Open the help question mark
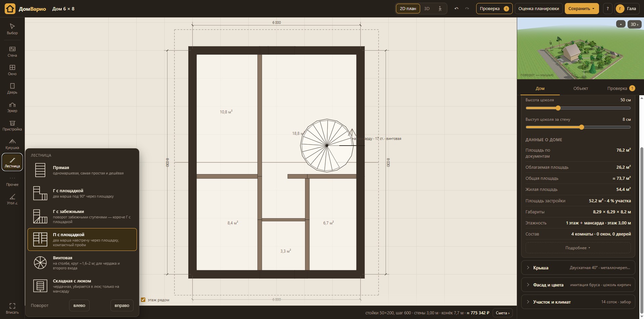644x319 pixels. pyautogui.click(x=607, y=9)
